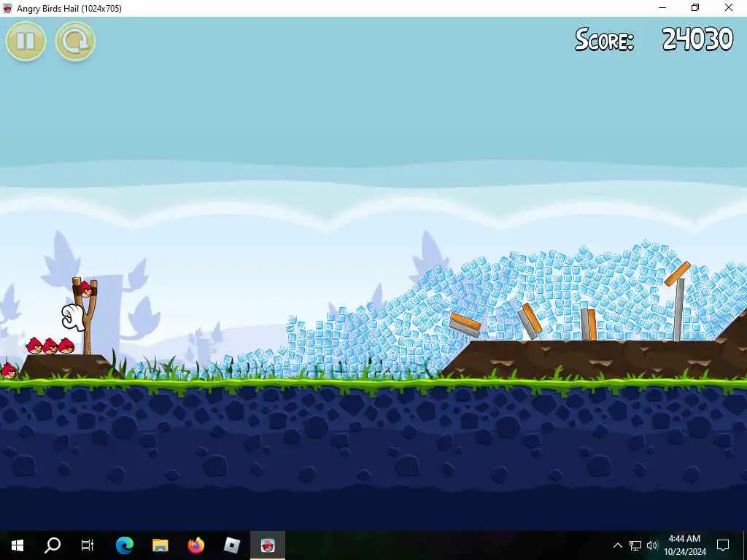
Task: Pause the game with the pause button
Action: (26, 41)
